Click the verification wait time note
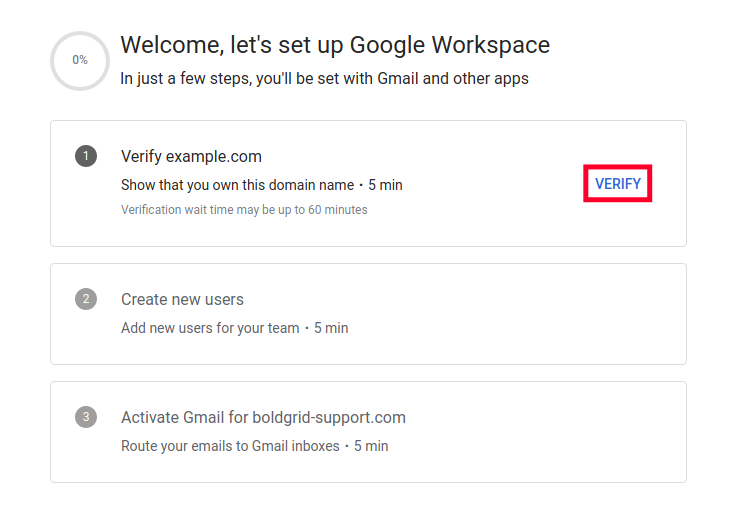 (x=244, y=210)
